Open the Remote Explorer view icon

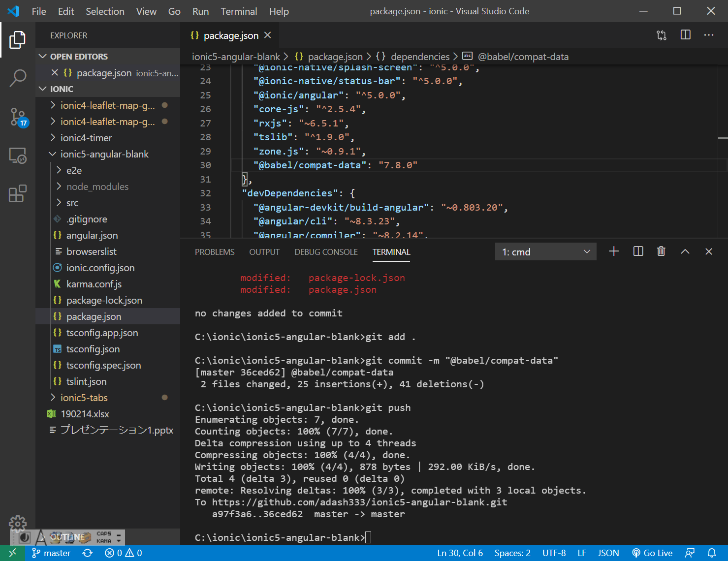(18, 156)
